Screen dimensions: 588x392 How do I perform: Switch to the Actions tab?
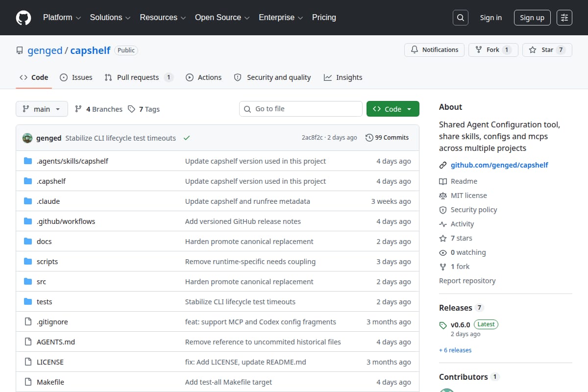tap(203, 77)
